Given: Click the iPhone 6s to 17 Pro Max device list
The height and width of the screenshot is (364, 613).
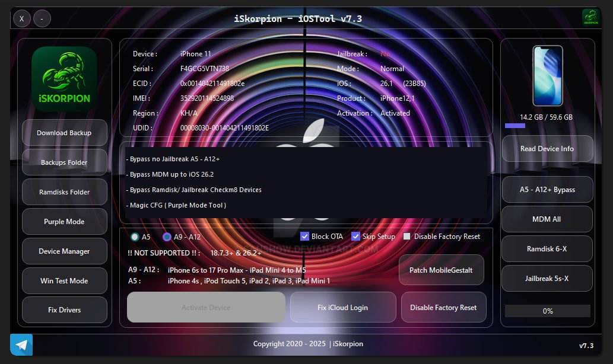Looking at the screenshot, I should tap(237, 270).
